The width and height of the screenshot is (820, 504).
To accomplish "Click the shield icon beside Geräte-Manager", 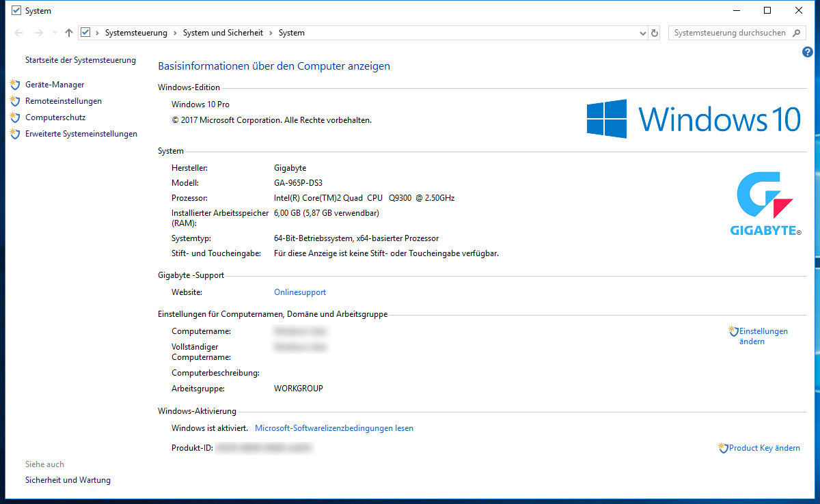I will [x=15, y=85].
